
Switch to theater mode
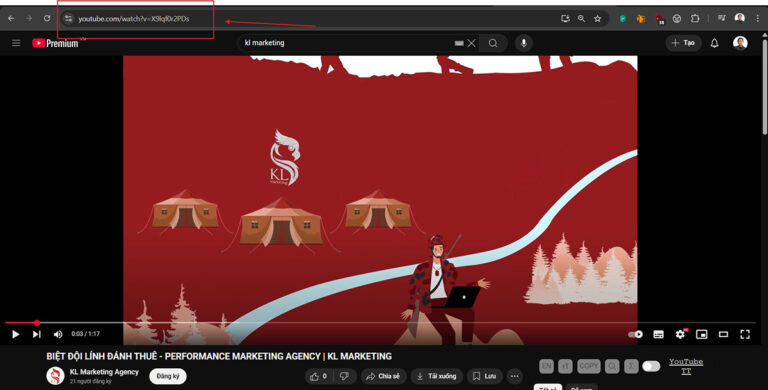point(723,334)
